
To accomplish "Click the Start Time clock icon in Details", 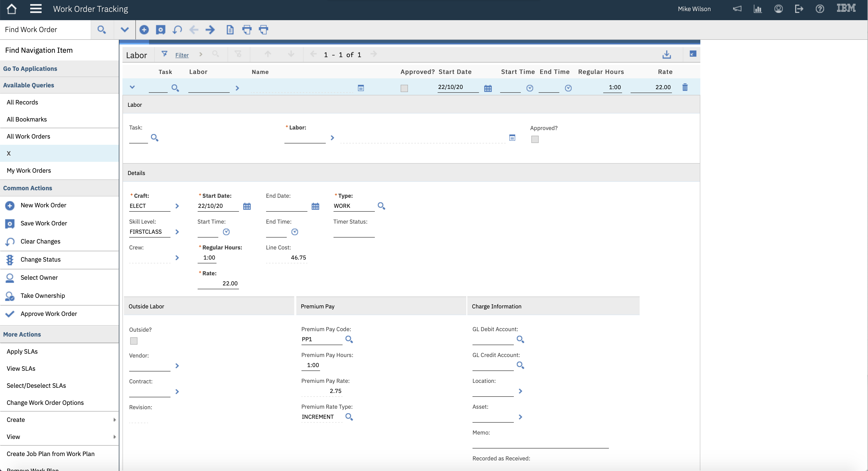I will point(226,232).
